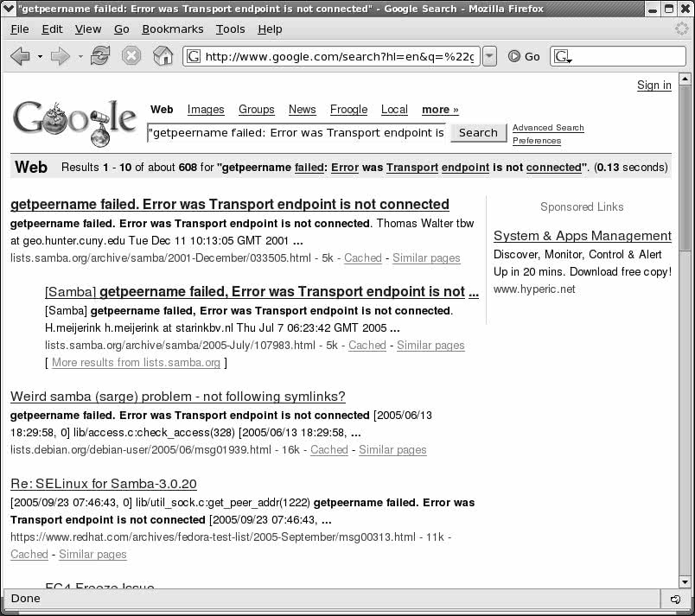Click the Go button icon beside the address bar
The height and width of the screenshot is (616, 695).
tap(514, 56)
